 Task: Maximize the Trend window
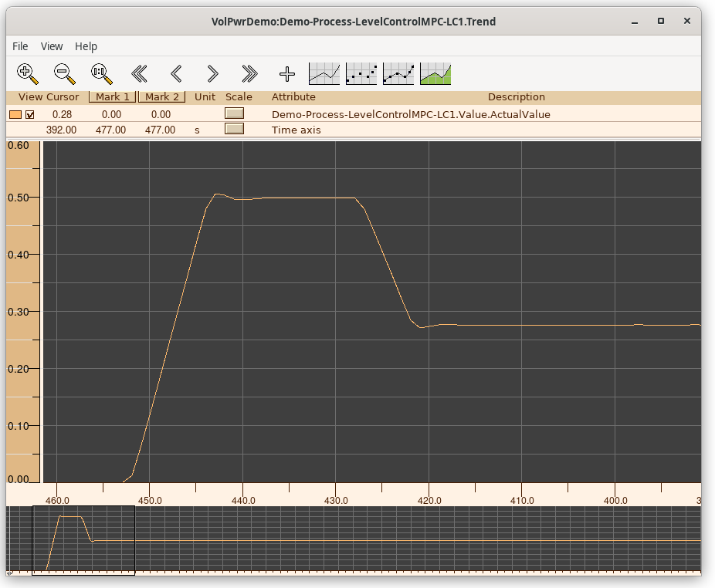[660, 21]
